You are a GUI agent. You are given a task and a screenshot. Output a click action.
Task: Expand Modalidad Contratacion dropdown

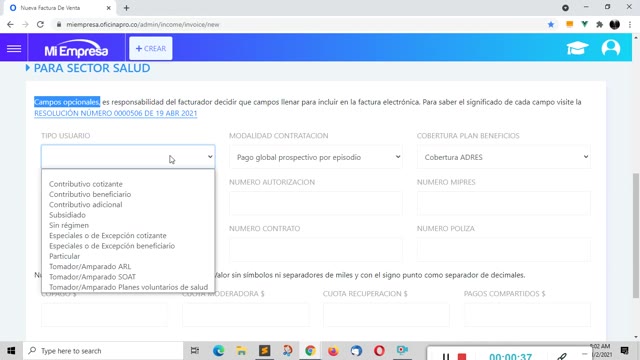pyautogui.click(x=316, y=157)
